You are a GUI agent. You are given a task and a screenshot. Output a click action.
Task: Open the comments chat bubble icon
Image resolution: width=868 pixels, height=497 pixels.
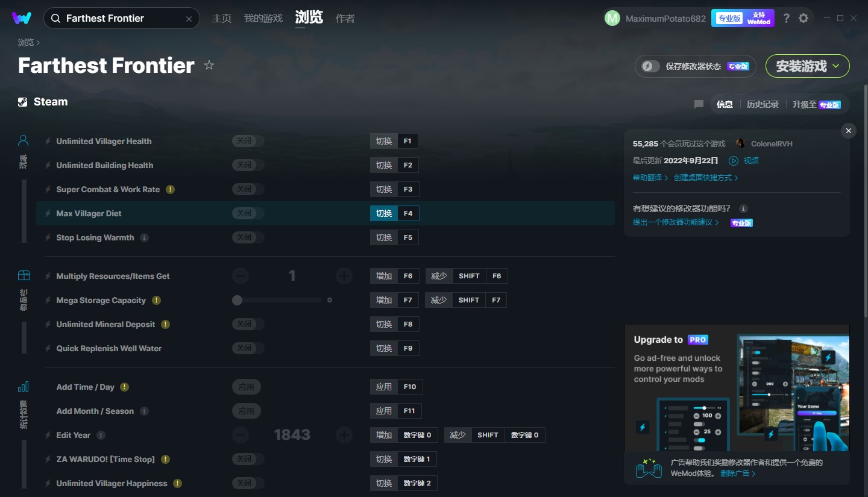pos(699,104)
